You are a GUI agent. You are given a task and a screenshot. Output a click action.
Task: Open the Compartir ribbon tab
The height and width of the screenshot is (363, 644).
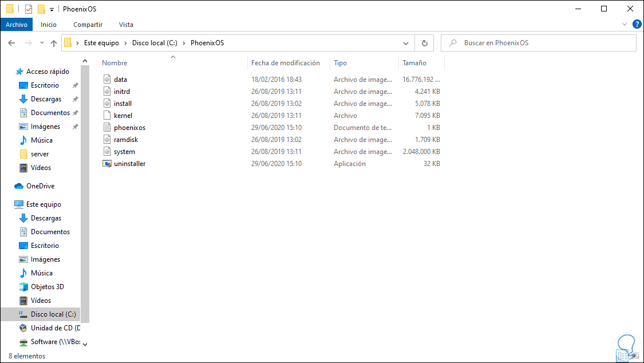tap(88, 25)
